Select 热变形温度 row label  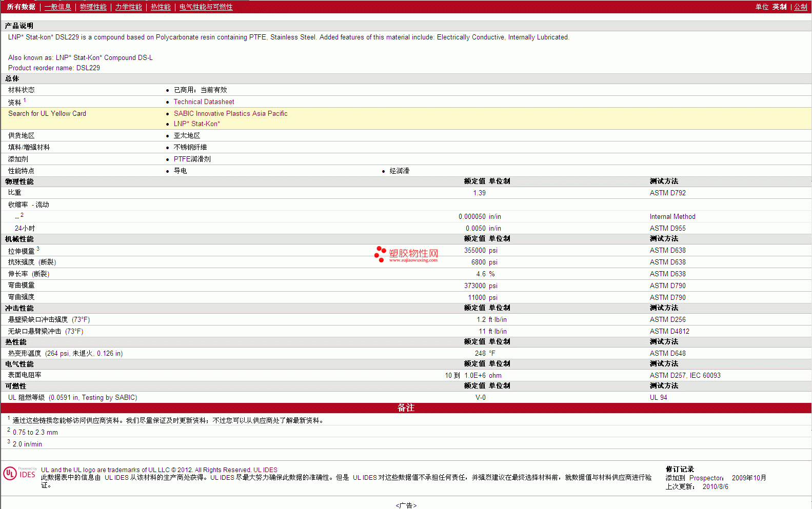click(x=25, y=354)
